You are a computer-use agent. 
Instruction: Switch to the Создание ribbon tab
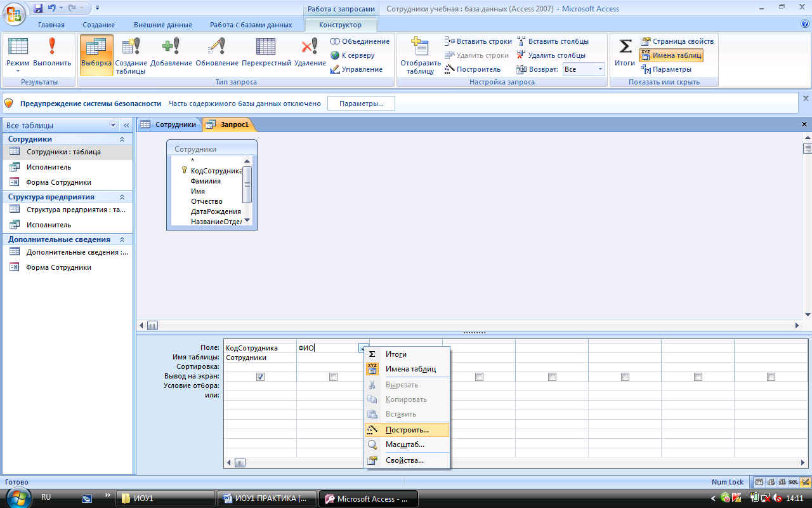(x=99, y=25)
